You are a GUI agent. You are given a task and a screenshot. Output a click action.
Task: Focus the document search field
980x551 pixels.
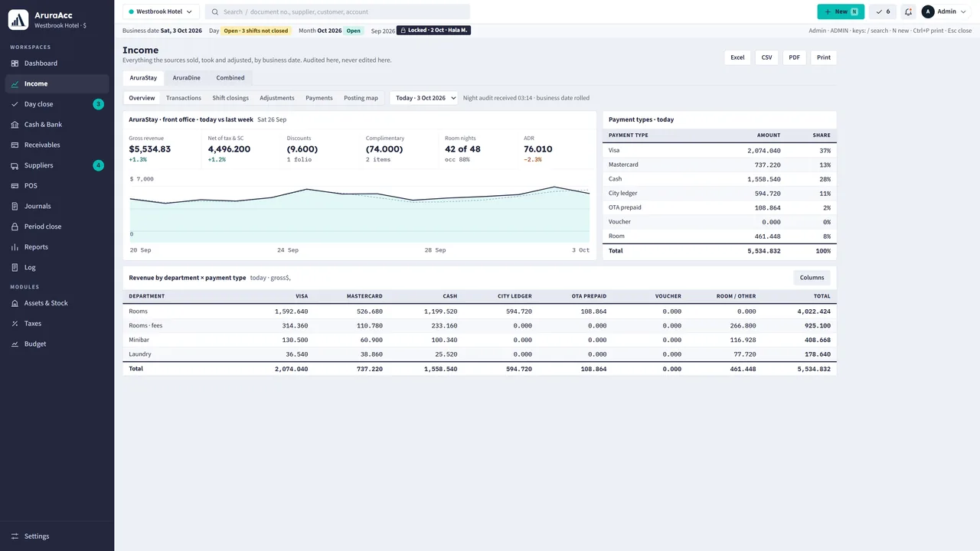tap(338, 11)
